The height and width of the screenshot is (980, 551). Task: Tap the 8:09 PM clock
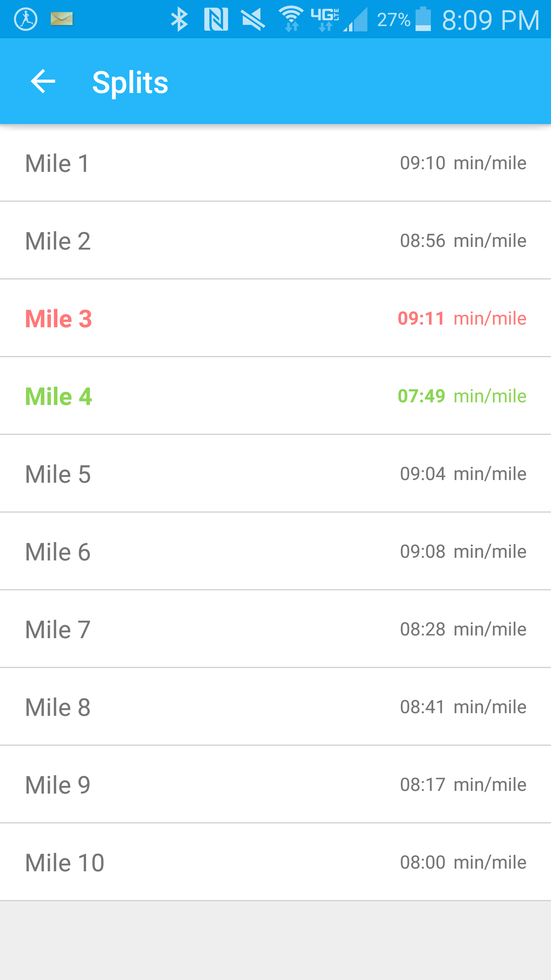491,20
